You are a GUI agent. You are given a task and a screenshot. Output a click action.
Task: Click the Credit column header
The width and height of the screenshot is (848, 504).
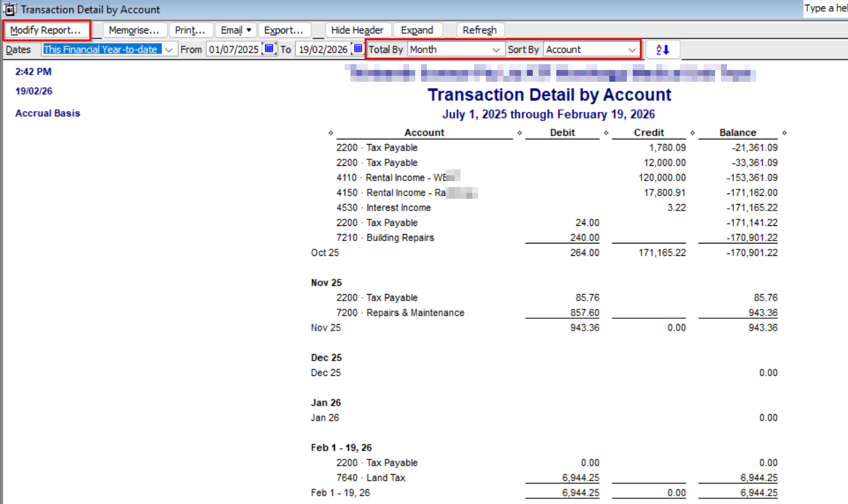click(x=649, y=132)
